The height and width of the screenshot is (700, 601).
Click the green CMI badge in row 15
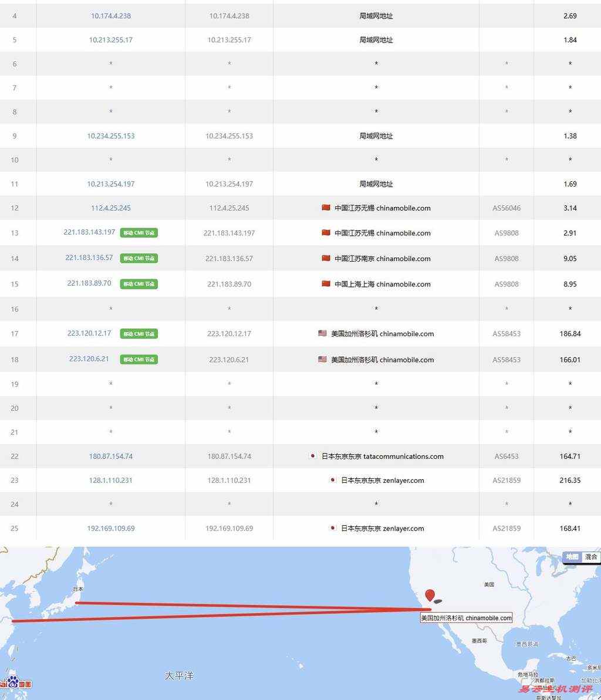click(x=139, y=283)
